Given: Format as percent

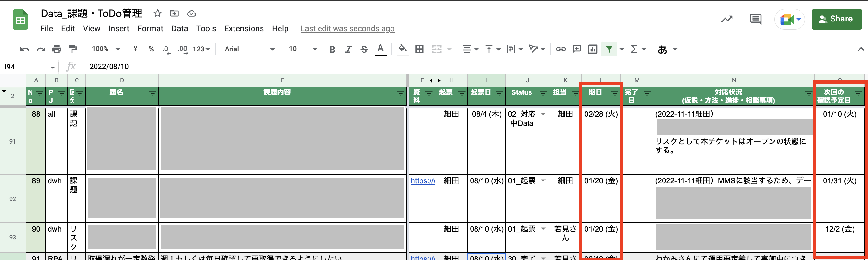Looking at the screenshot, I should point(151,49).
